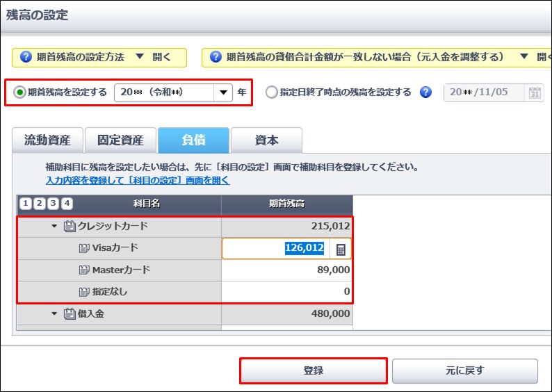552x392 pixels.
Task: Click the date field 20**/11/05
Action: pos(485,92)
